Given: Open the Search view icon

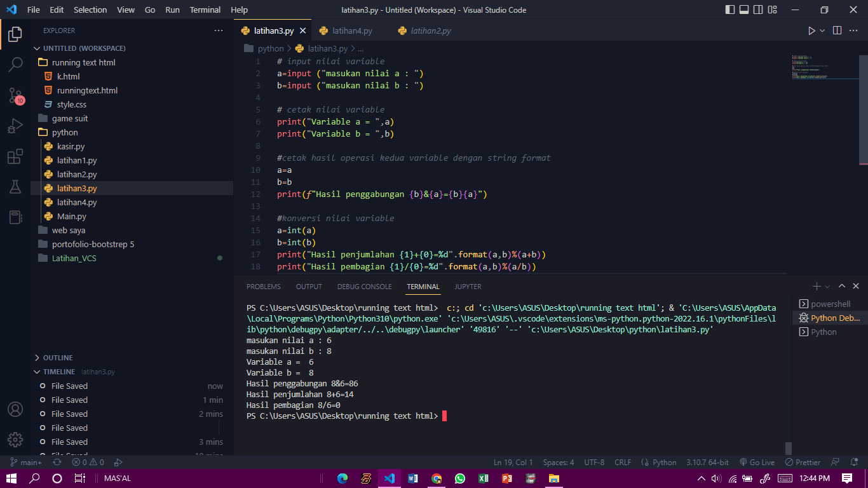Looking at the screenshot, I should click(15, 64).
